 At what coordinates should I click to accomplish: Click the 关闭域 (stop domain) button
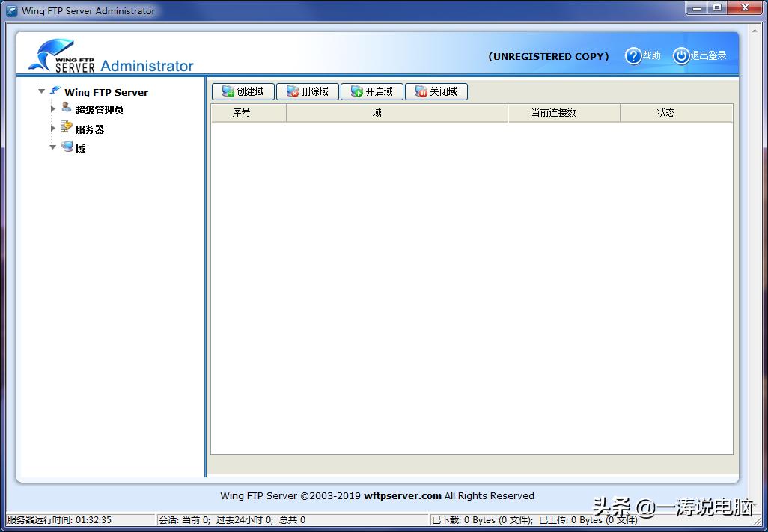point(436,91)
